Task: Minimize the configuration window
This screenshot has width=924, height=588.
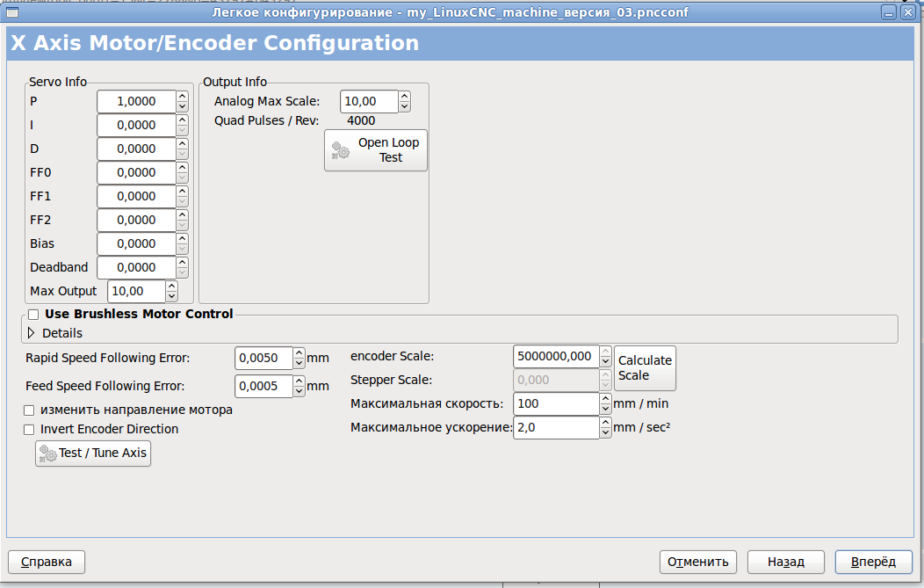Action: (x=889, y=11)
